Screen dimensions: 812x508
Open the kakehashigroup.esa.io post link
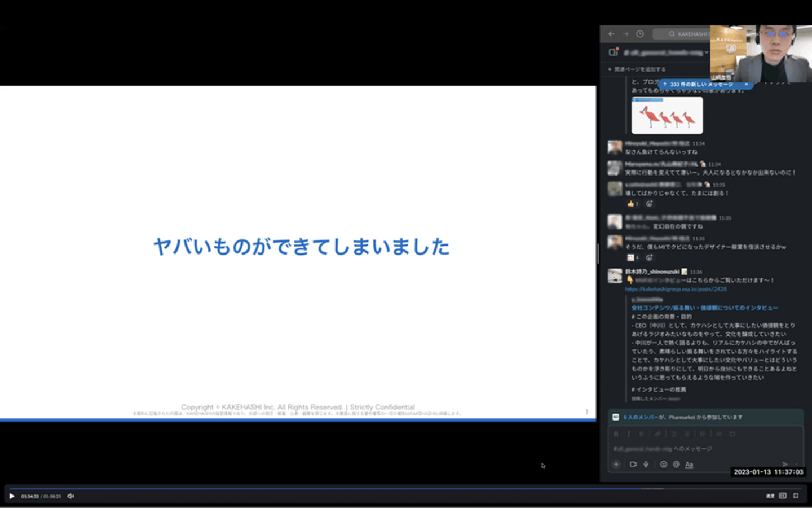coord(676,289)
